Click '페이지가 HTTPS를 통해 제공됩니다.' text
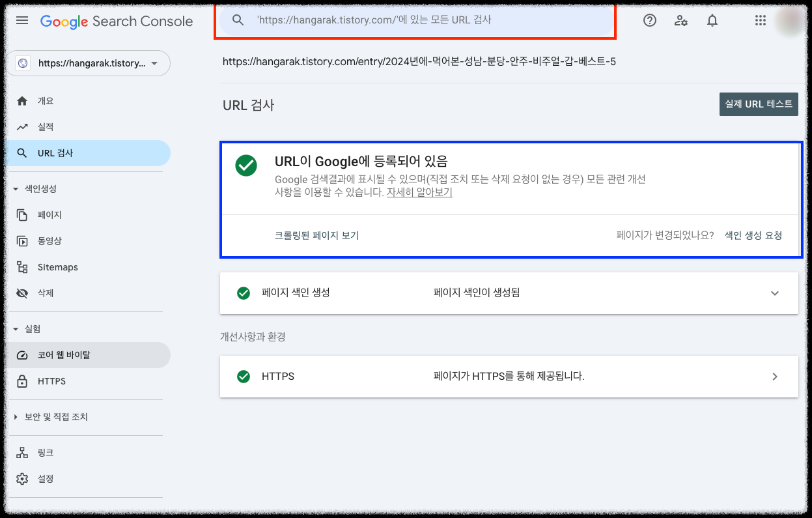The image size is (812, 518). point(509,377)
